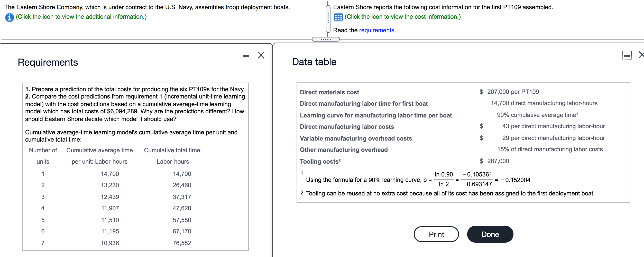
Task: Click the sentence about first PT109 cost information
Action: [x=443, y=7]
